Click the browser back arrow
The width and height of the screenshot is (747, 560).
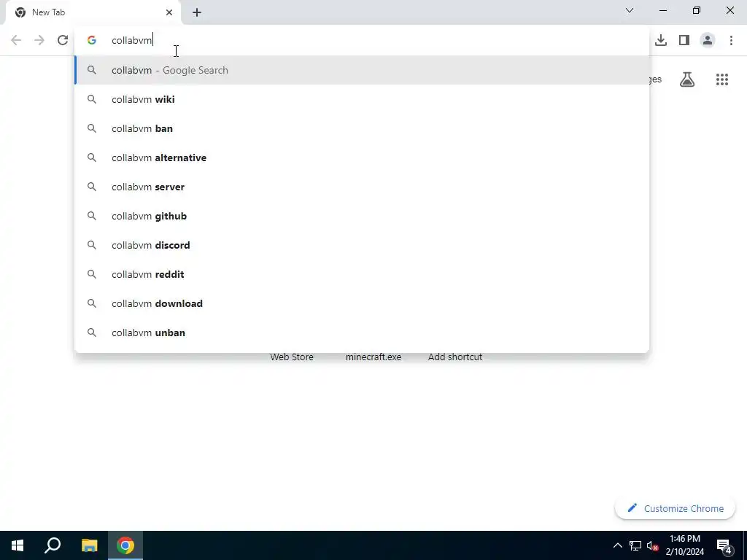(x=16, y=40)
